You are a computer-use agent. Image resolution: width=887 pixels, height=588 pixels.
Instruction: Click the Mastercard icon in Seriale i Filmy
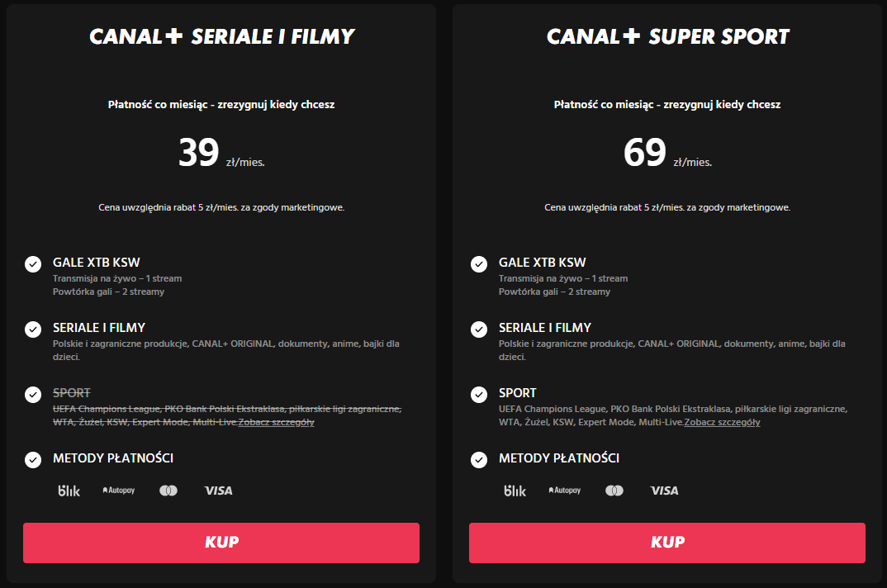pyautogui.click(x=168, y=491)
